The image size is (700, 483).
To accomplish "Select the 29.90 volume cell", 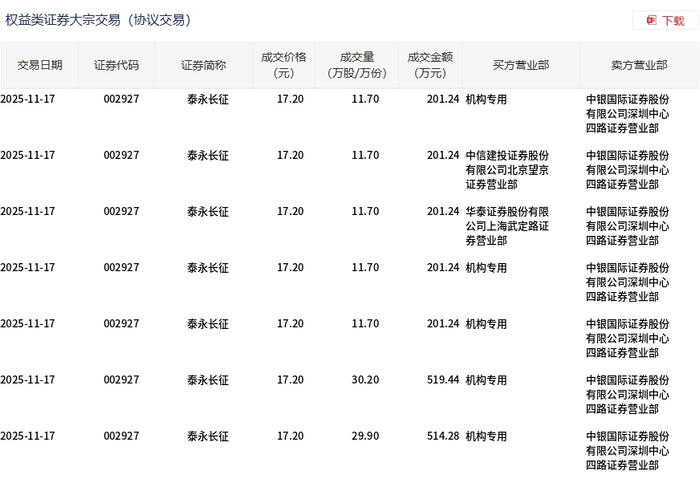I will pyautogui.click(x=365, y=436).
